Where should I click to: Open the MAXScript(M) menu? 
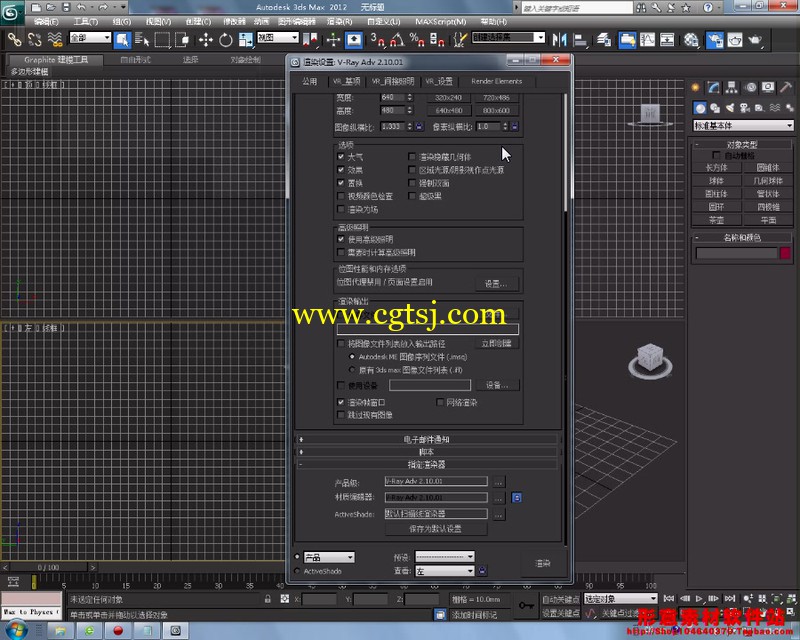[x=440, y=21]
